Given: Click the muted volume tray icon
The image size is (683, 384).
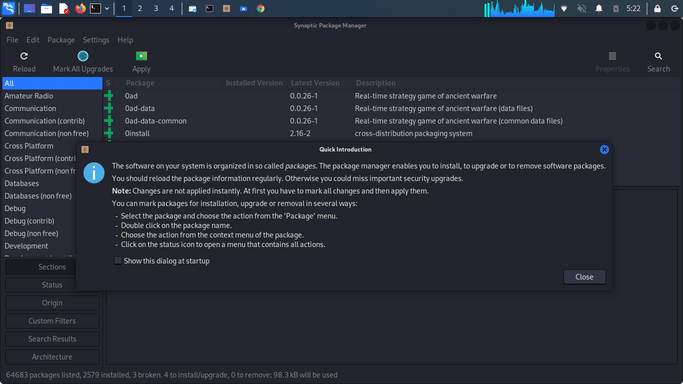Looking at the screenshot, I should (582, 8).
